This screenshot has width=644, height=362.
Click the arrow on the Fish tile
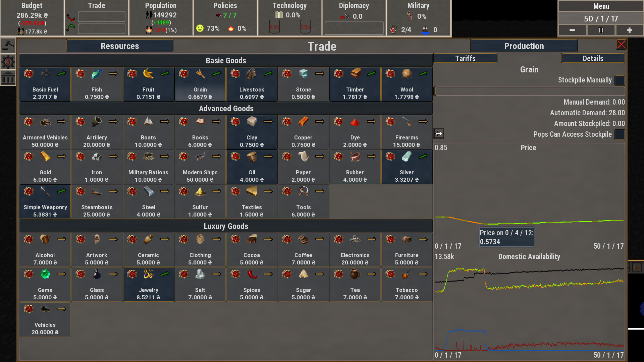[x=113, y=73]
